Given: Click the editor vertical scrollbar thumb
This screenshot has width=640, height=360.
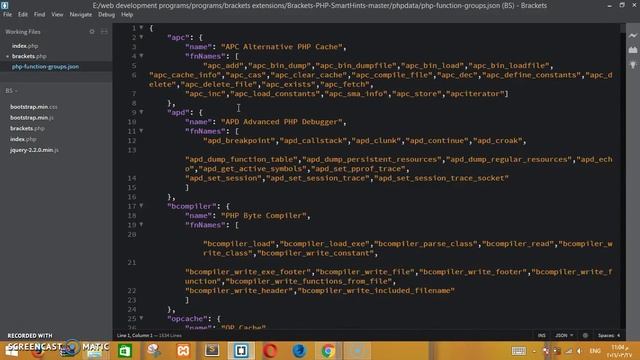Looking at the screenshot, I should coord(622,28).
